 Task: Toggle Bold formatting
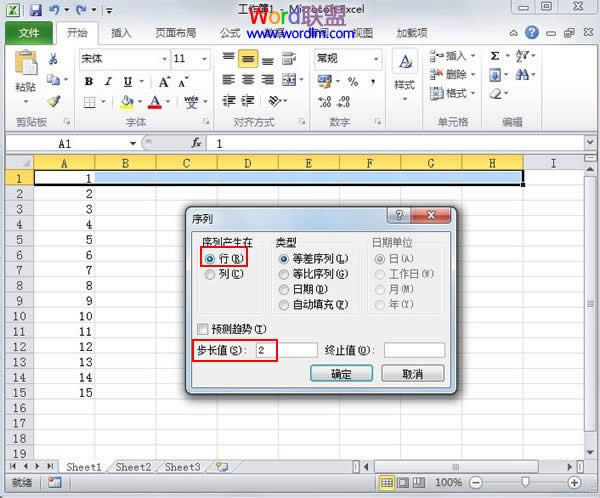(89, 82)
